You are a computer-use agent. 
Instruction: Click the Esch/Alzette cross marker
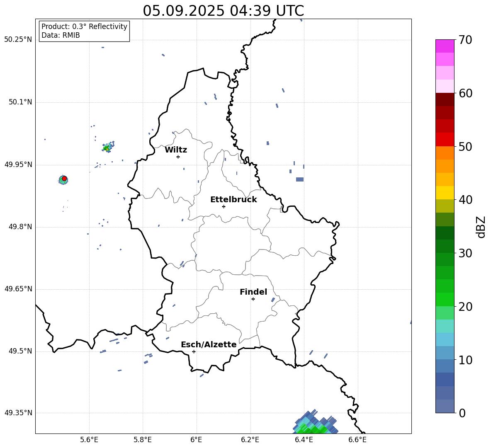click(194, 351)
